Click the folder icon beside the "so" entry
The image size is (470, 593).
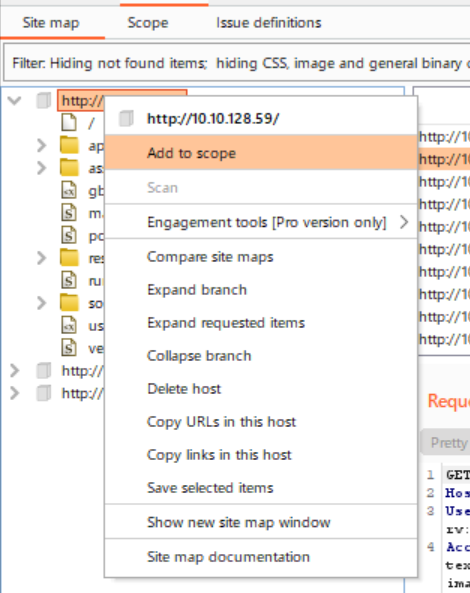pyautogui.click(x=69, y=303)
